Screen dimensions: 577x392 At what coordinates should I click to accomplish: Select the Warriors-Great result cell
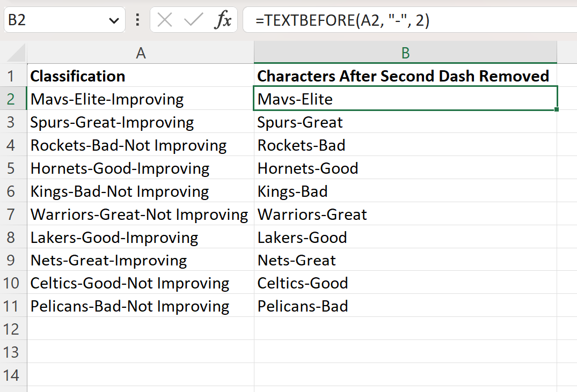(405, 214)
